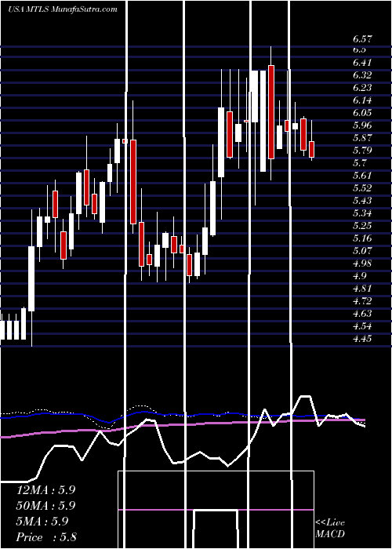Click the 5.96 price axis label

point(362,125)
